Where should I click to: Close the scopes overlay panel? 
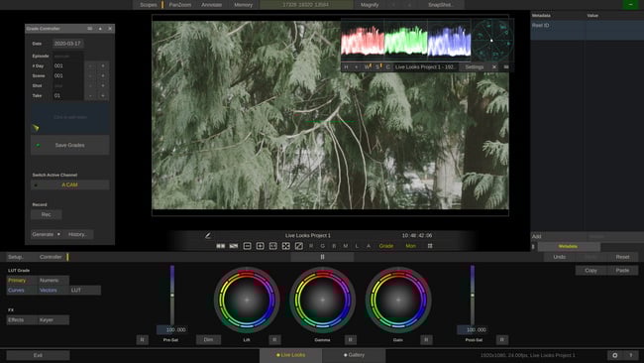[494, 67]
